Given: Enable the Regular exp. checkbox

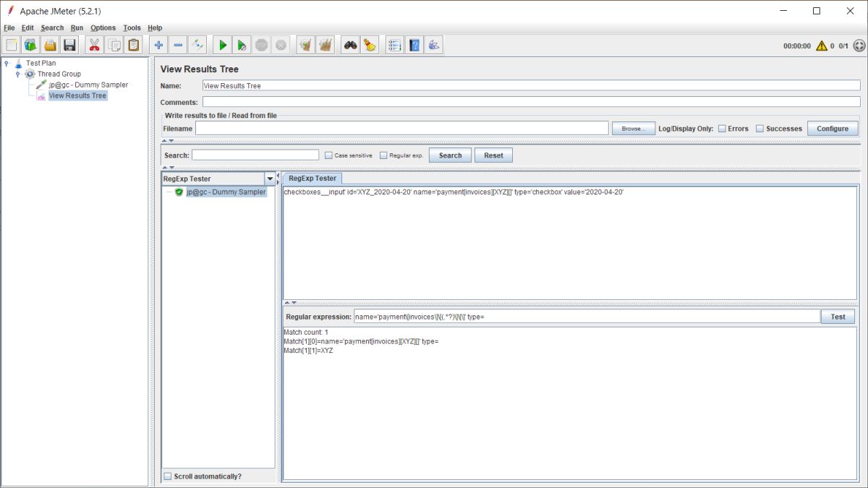Looking at the screenshot, I should click(383, 155).
